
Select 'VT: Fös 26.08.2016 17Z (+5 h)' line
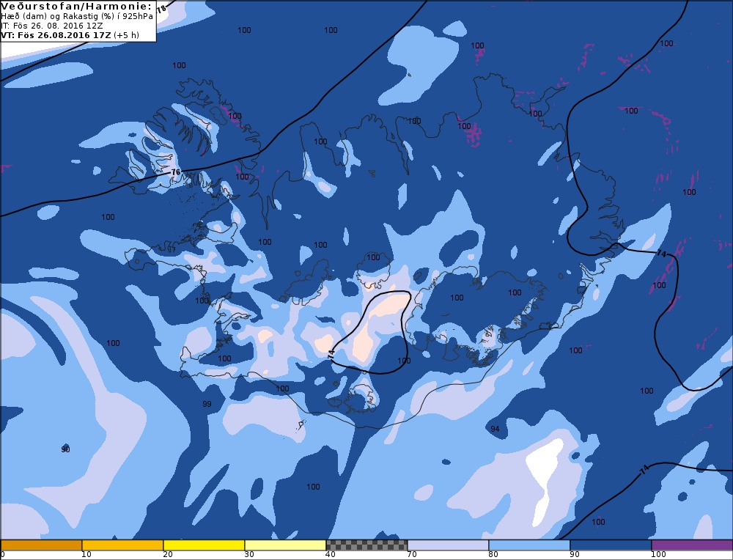pos(70,34)
